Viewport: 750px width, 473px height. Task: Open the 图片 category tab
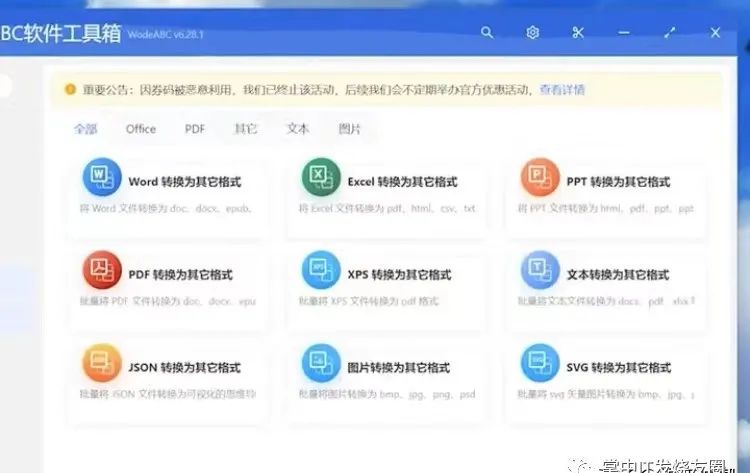click(x=350, y=129)
